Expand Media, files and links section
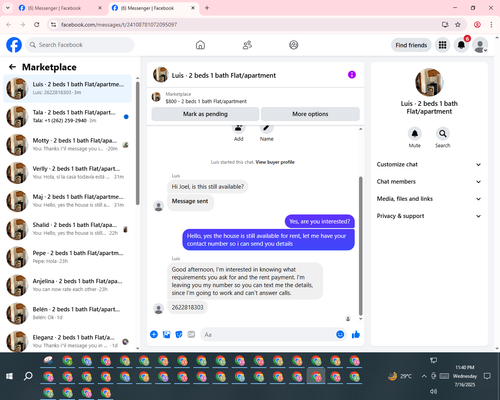The height and width of the screenshot is (400, 500). coord(429,199)
